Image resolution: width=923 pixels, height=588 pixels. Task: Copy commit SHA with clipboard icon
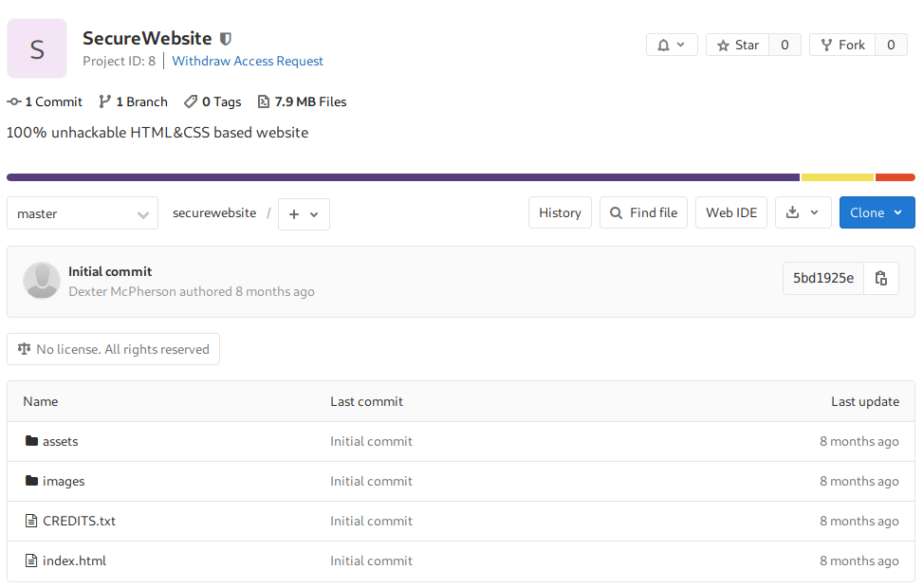pyautogui.click(x=881, y=278)
